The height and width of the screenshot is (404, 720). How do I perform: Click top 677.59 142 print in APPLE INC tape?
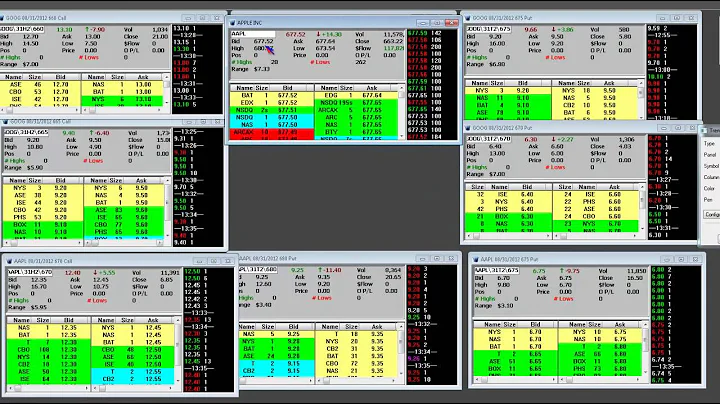tap(425, 33)
